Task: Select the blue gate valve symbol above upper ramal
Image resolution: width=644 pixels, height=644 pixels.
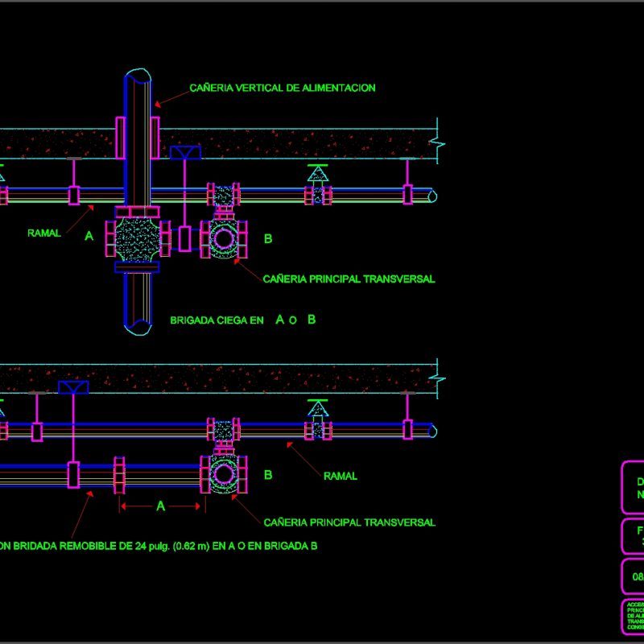Action: (186, 153)
